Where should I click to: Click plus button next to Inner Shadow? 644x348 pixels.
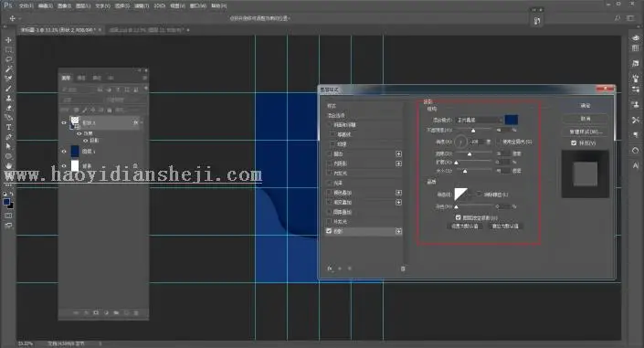click(398, 163)
